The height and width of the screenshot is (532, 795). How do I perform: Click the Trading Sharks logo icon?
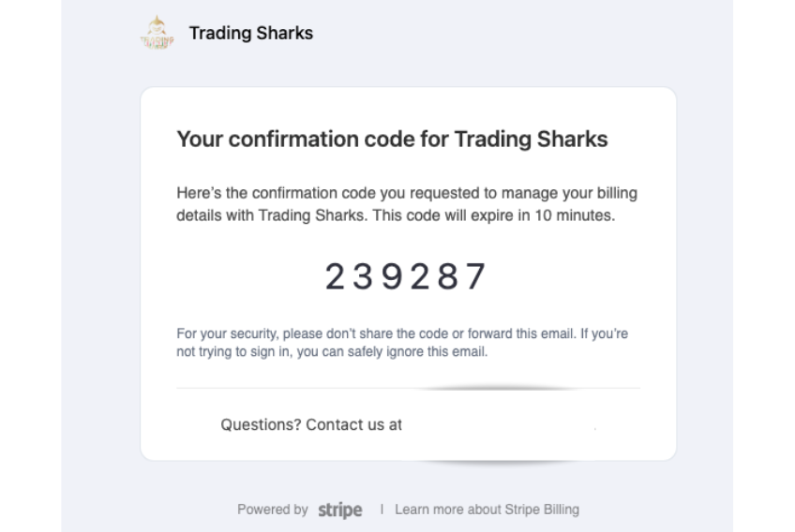[156, 33]
